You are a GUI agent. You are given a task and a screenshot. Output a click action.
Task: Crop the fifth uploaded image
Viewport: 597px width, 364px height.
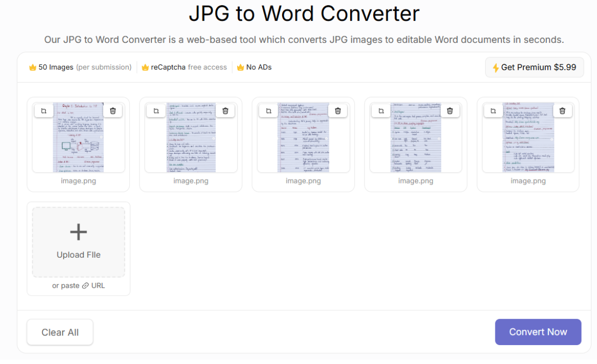coord(493,111)
